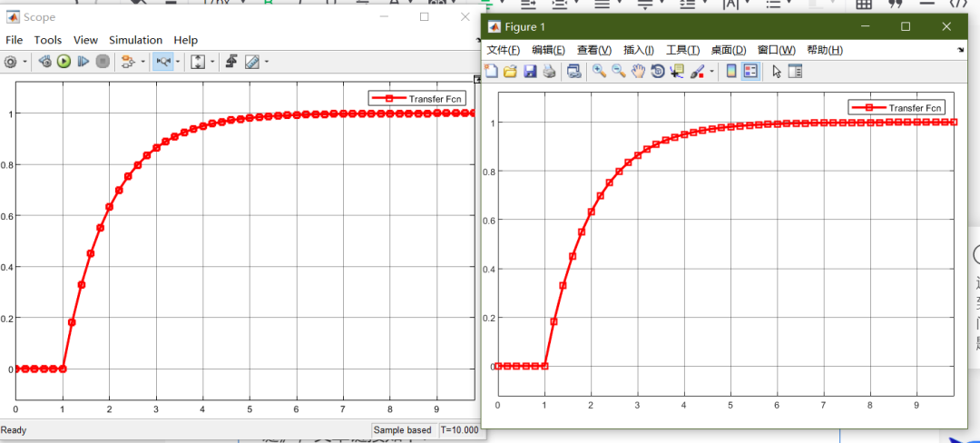Maximize the Figure 1 window
The image size is (980, 443).
click(906, 26)
